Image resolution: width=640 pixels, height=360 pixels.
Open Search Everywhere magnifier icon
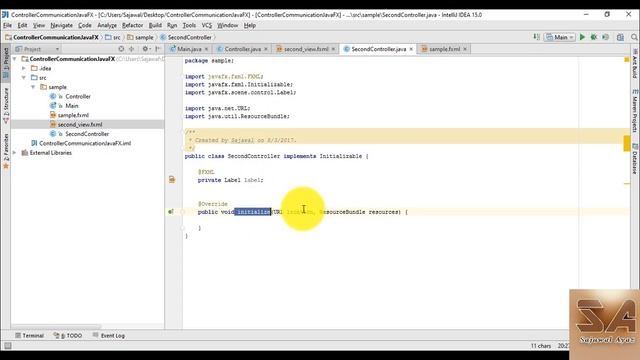[634, 37]
